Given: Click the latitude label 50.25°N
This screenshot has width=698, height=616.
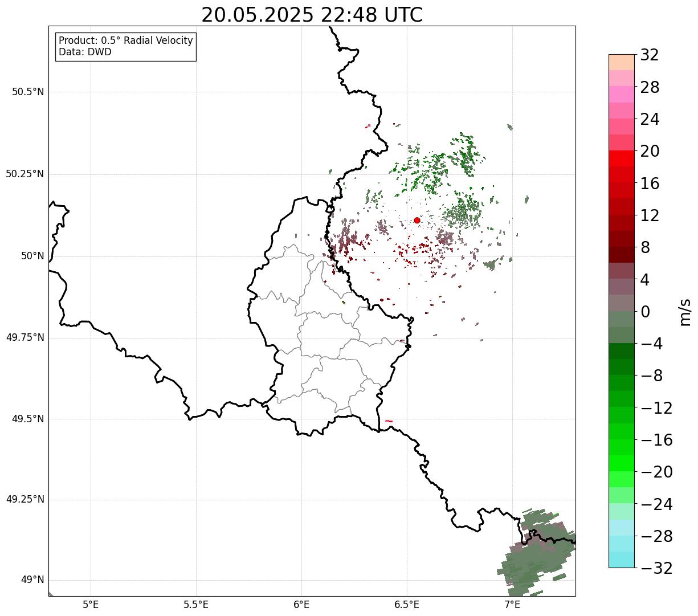Looking at the screenshot, I should [x=25, y=174].
